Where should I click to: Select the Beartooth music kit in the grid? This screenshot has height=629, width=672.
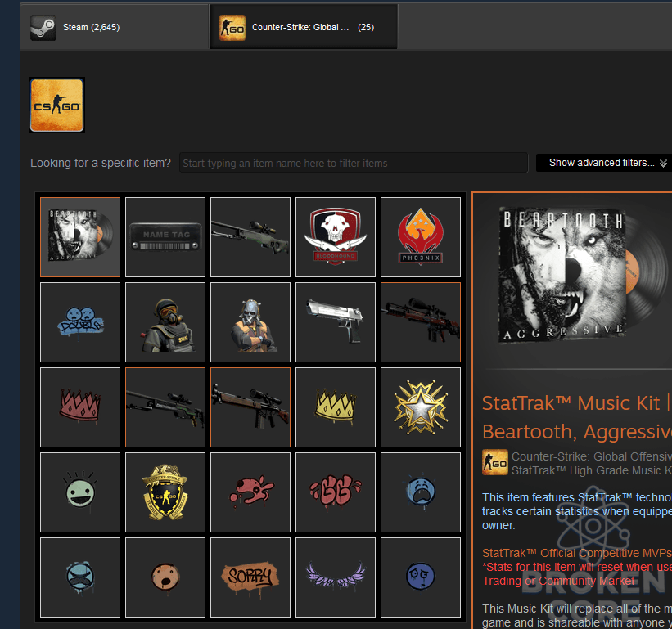(x=80, y=237)
